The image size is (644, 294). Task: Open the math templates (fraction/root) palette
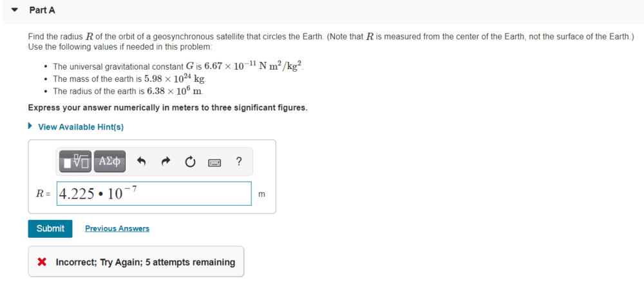76,161
